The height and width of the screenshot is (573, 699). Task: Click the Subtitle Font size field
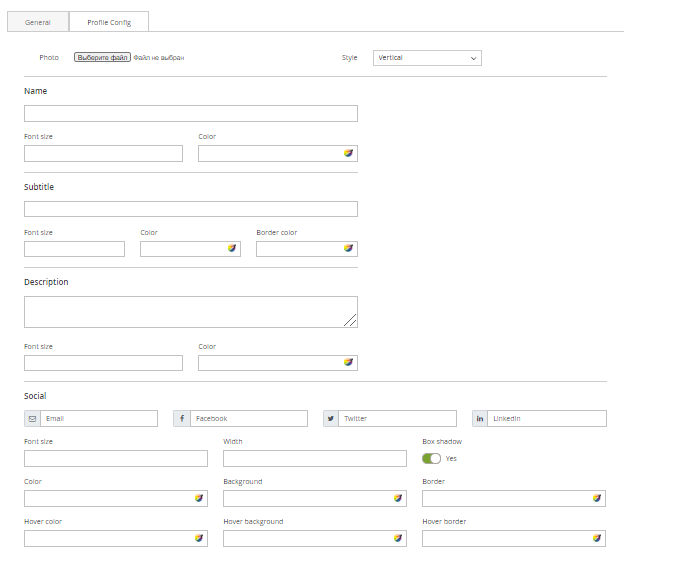coord(74,249)
